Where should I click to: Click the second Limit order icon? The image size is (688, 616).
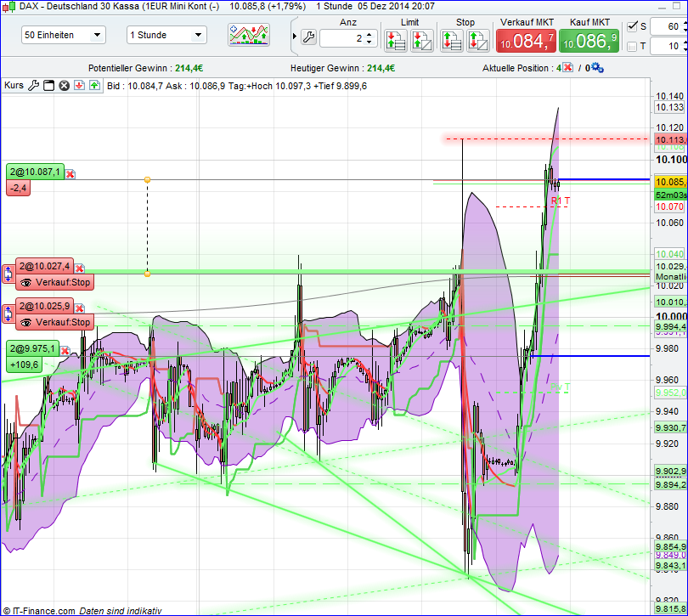pos(422,41)
